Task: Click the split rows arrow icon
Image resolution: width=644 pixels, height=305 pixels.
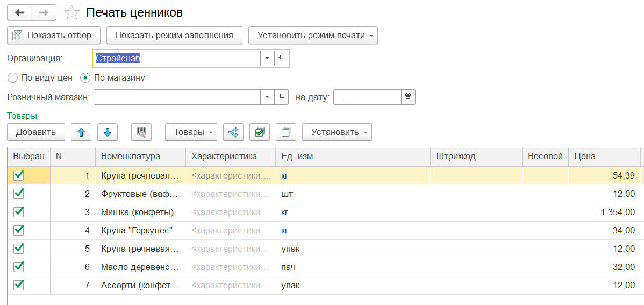Action: coord(233,132)
